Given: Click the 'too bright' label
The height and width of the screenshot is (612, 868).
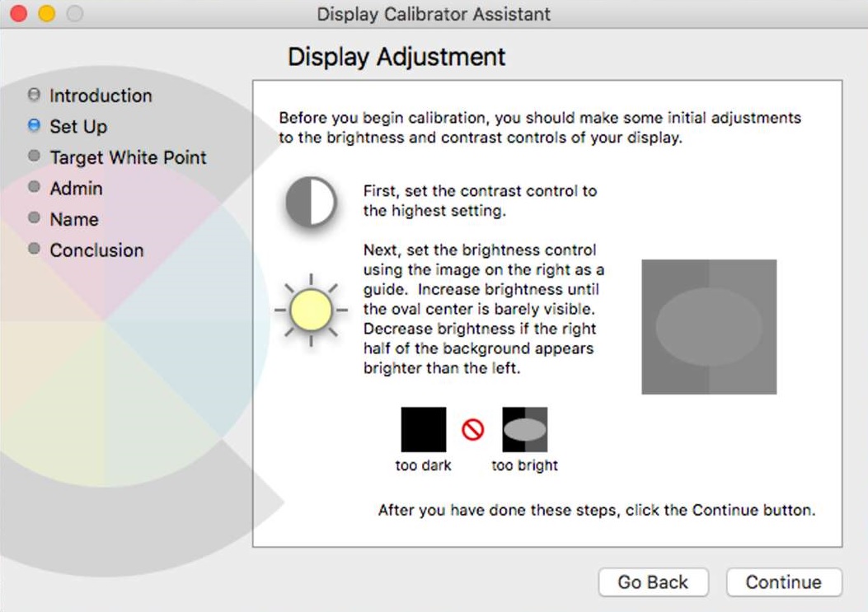Looking at the screenshot, I should click(525, 465).
